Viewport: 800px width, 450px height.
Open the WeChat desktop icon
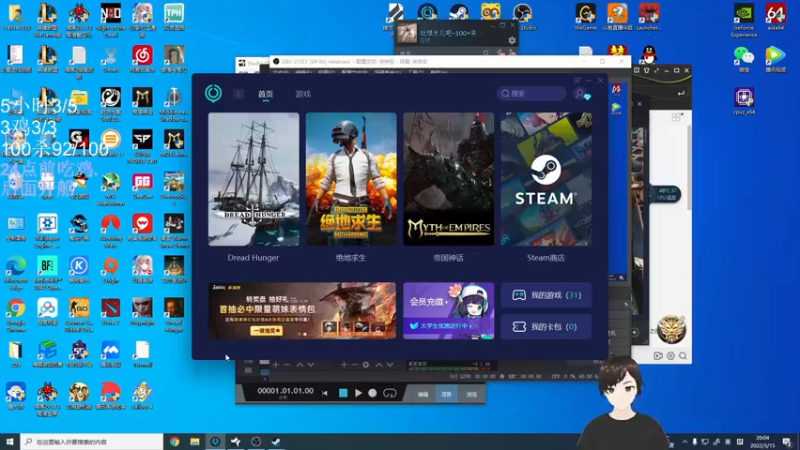(744, 59)
